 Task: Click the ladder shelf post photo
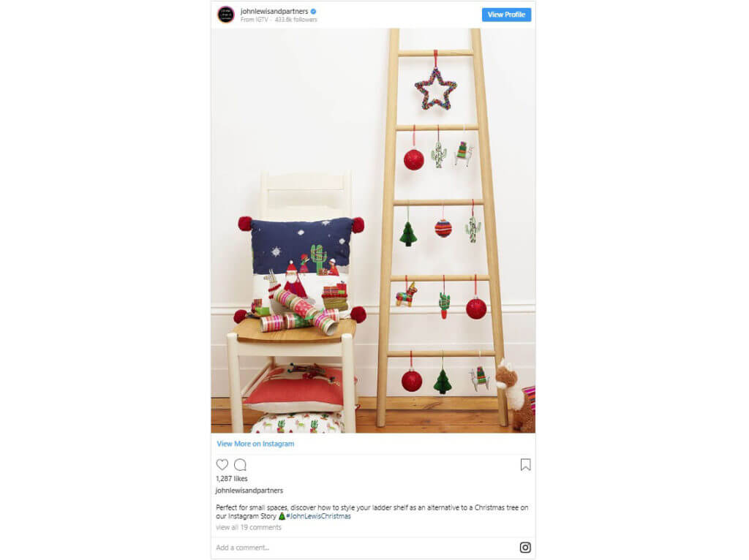[373, 230]
